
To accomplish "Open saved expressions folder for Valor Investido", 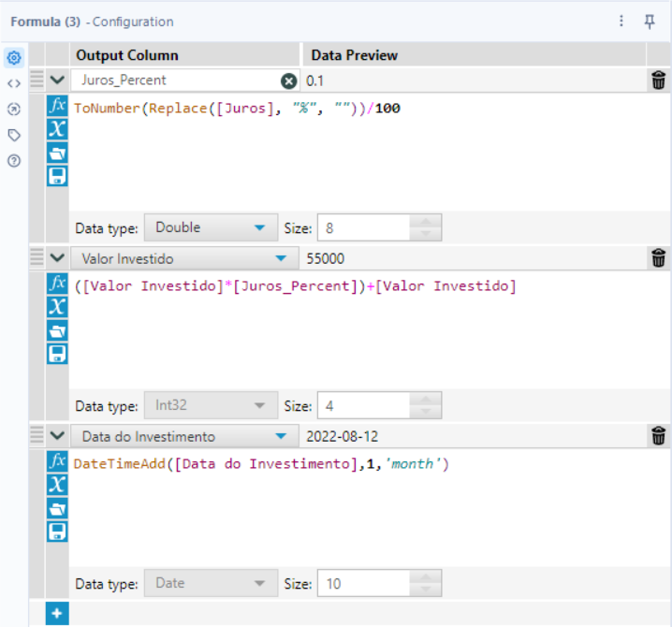I will click(x=57, y=330).
